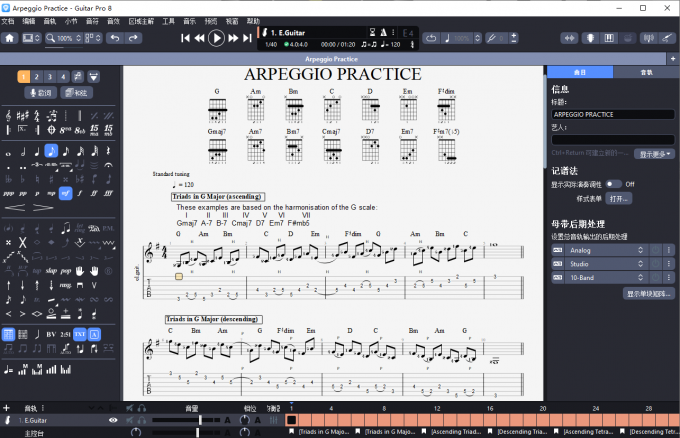Adjust the E.Guitar track volume slider
The width and height of the screenshot is (680, 438).
click(200, 421)
